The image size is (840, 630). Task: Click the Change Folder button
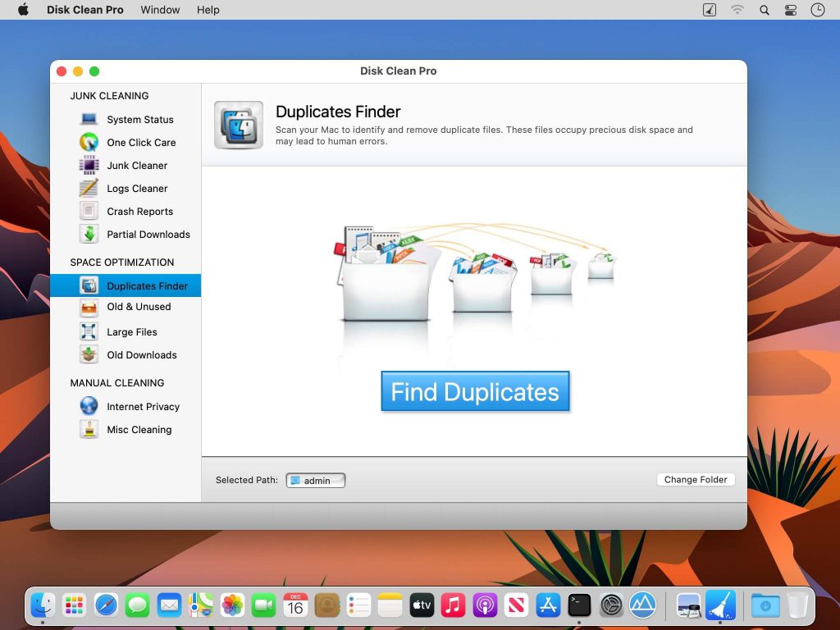[x=696, y=479]
